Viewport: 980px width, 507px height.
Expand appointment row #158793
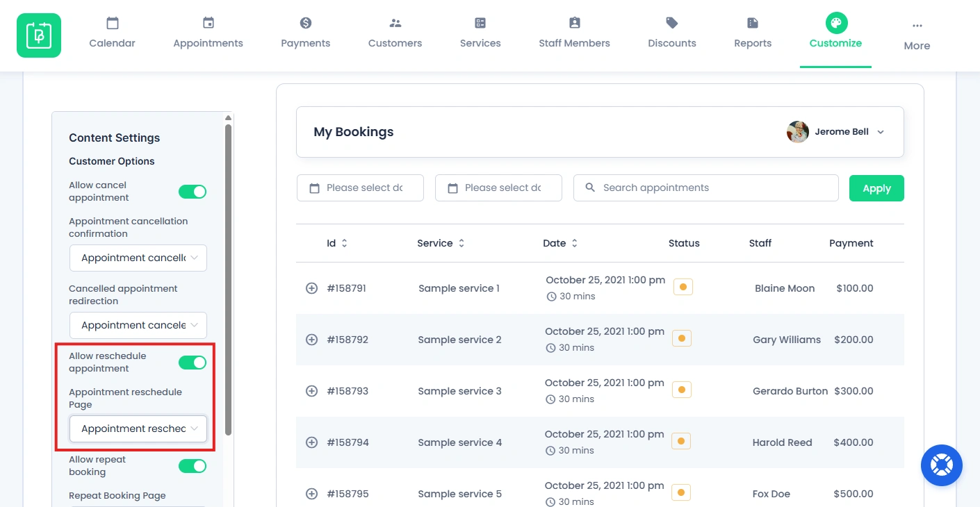coord(312,391)
